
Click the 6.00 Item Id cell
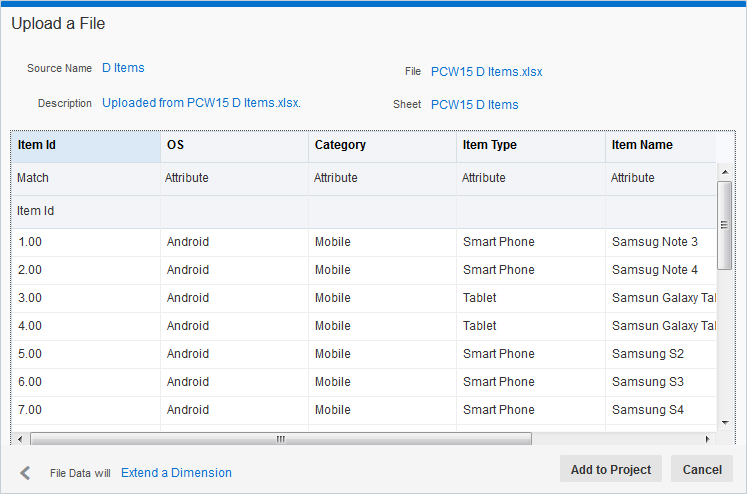[86, 382]
